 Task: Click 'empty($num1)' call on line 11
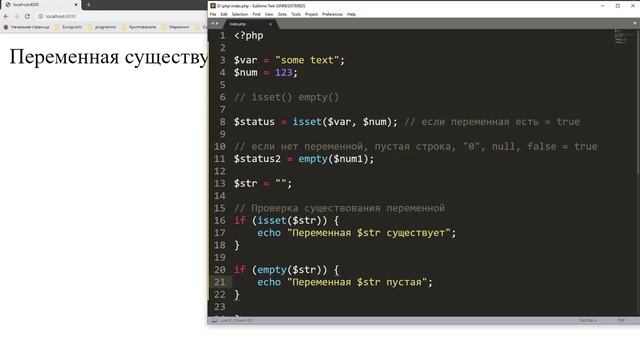tap(333, 159)
